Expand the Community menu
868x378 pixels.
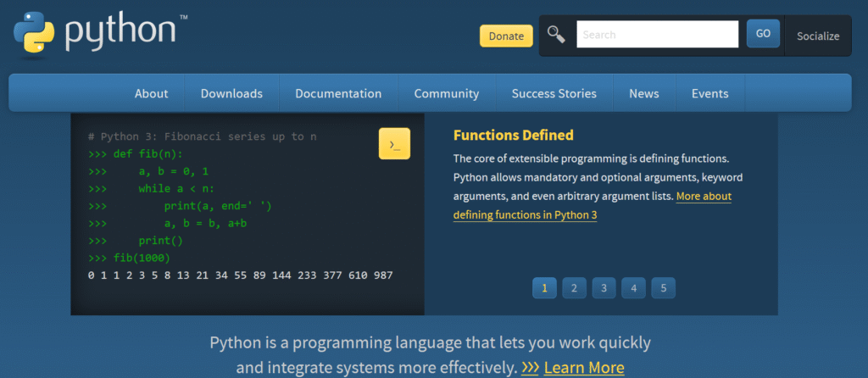point(446,93)
